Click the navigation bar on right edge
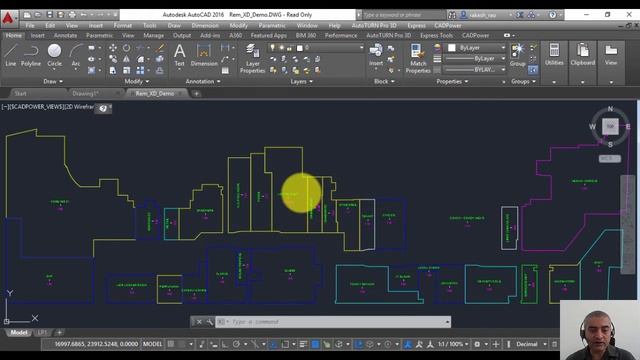Screen dimensions: 640x360 pos(628,224)
